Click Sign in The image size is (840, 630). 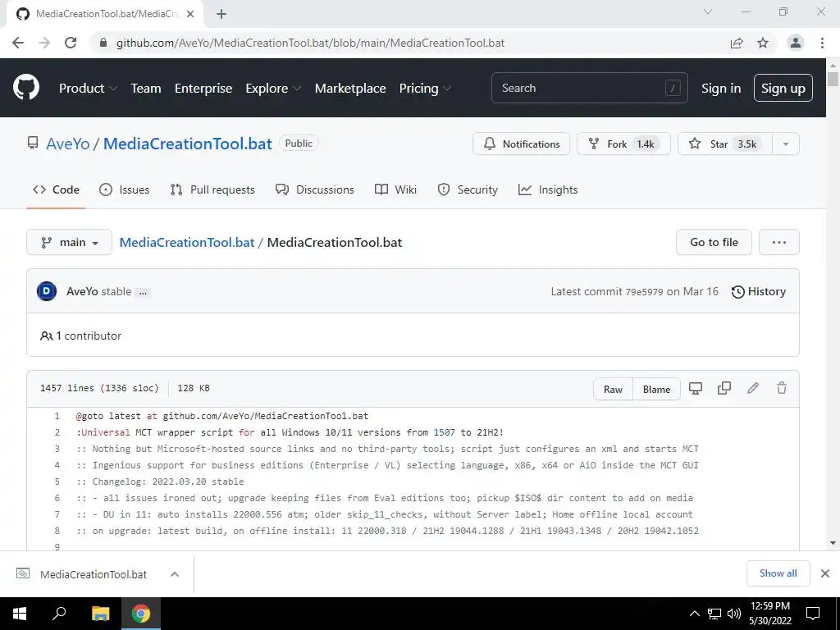721,89
